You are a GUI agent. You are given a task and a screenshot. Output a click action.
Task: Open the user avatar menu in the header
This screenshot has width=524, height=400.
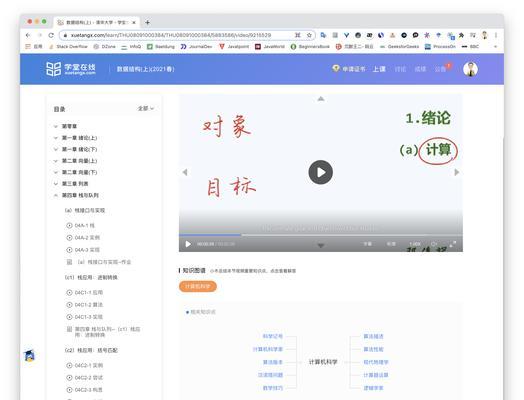click(471, 69)
